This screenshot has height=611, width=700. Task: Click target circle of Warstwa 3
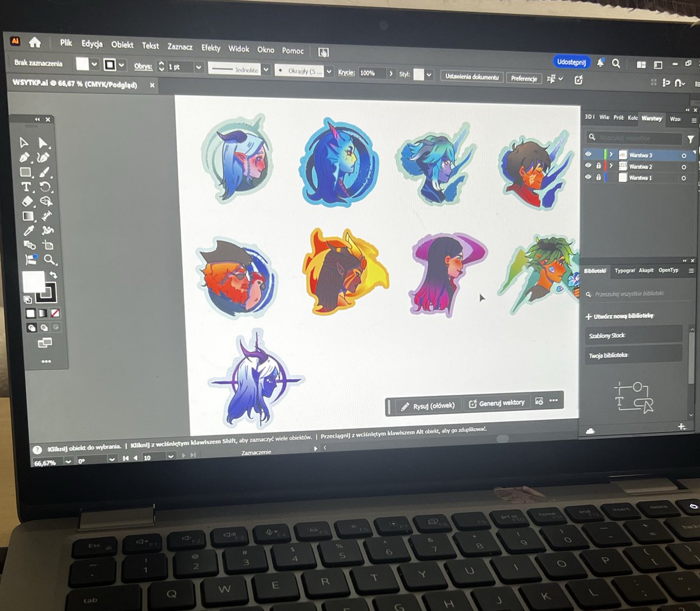[684, 156]
